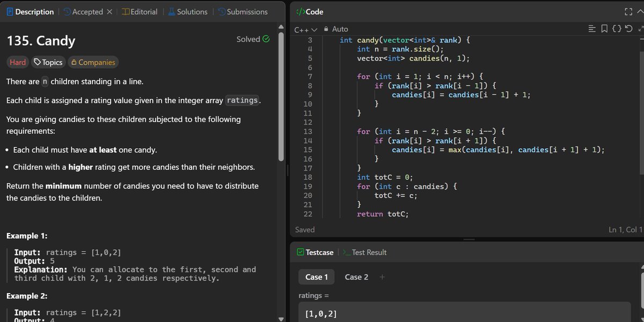Click the Example 2: heading
Screen dimensions: 644x322
27,296
